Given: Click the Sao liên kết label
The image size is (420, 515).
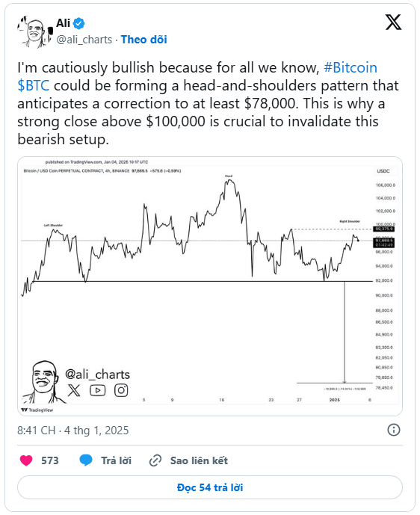Looking at the screenshot, I should (x=199, y=460).
